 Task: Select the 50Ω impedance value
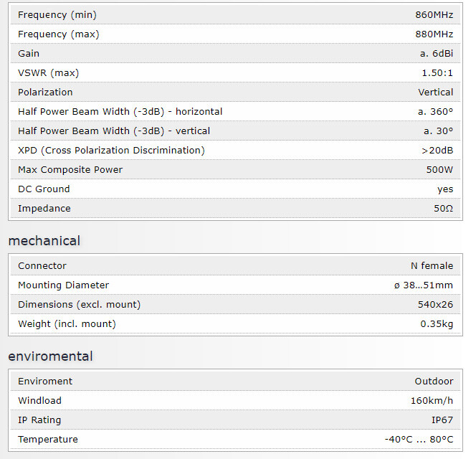tap(443, 208)
